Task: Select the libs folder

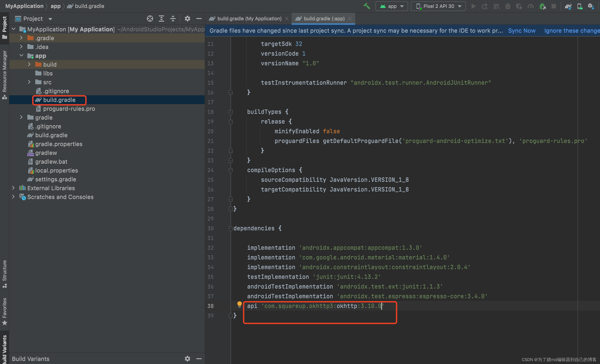Action: click(x=44, y=73)
